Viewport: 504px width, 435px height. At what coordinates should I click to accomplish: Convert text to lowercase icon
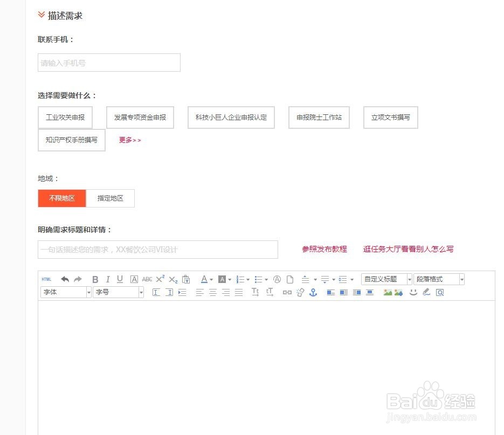coord(270,292)
